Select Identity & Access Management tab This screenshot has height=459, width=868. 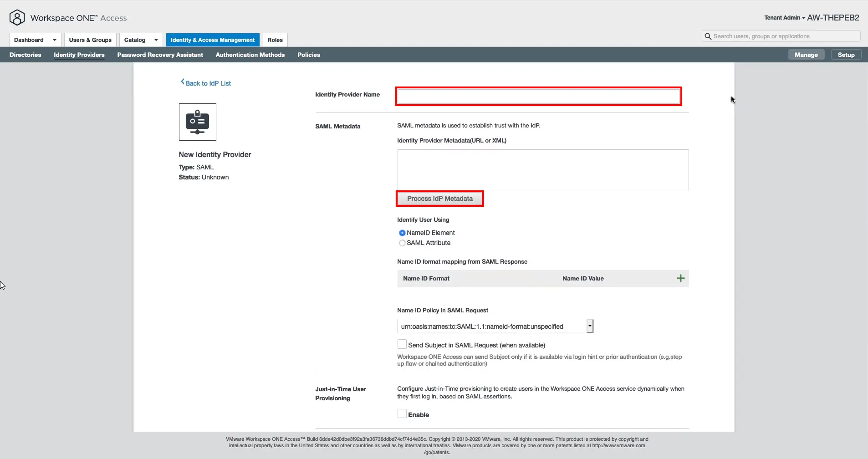(x=213, y=40)
